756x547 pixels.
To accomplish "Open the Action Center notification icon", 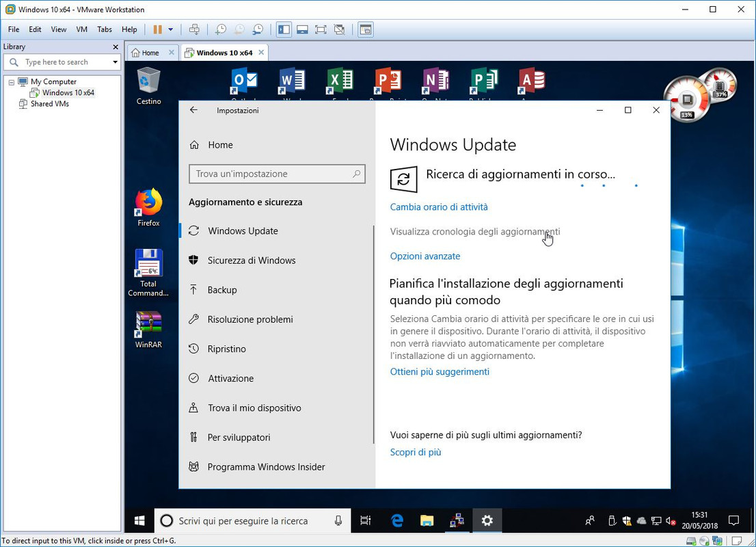I will [x=734, y=520].
